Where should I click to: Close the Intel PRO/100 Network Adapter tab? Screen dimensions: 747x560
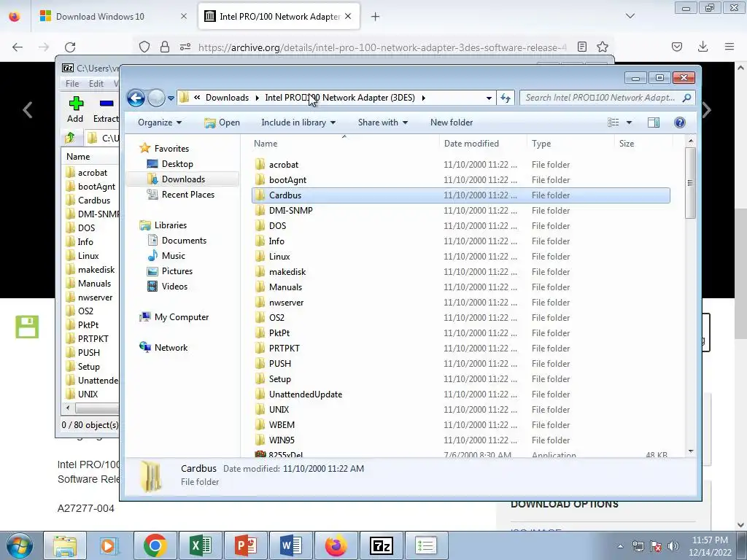click(348, 17)
